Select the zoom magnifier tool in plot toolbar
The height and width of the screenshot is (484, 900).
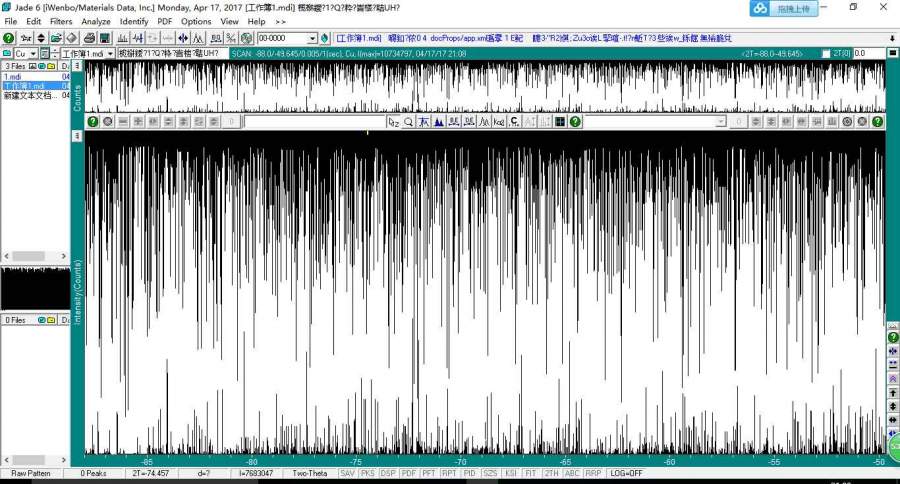[408, 122]
